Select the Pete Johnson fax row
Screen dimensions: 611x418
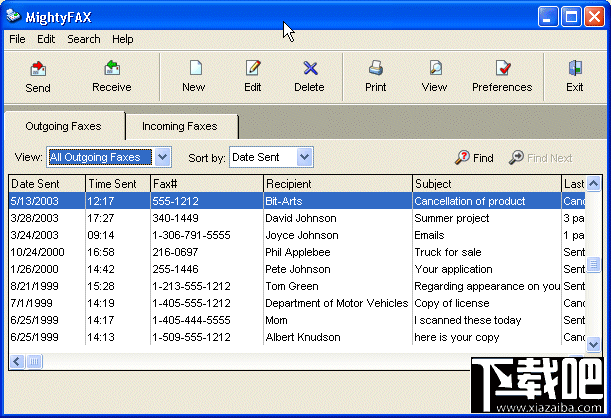297,269
